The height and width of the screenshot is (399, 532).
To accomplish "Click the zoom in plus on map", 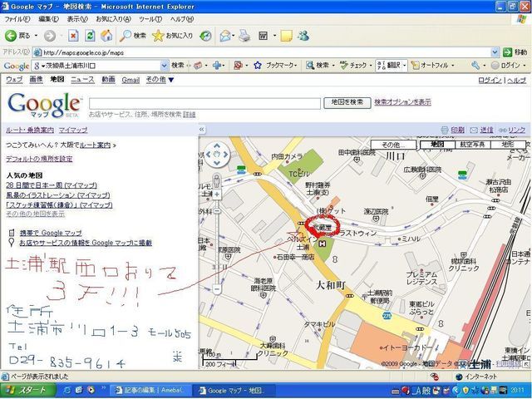I will [x=217, y=193].
